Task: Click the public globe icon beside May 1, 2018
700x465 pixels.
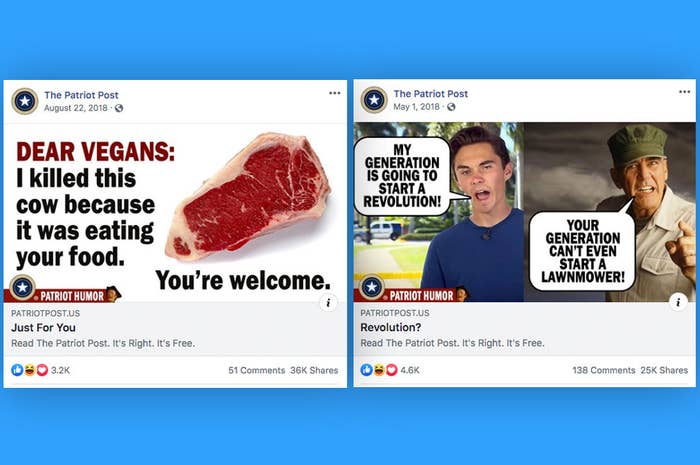Action: click(x=451, y=107)
